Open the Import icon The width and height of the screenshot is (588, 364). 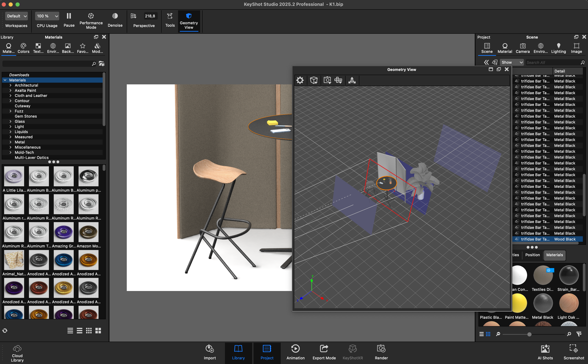tap(209, 349)
